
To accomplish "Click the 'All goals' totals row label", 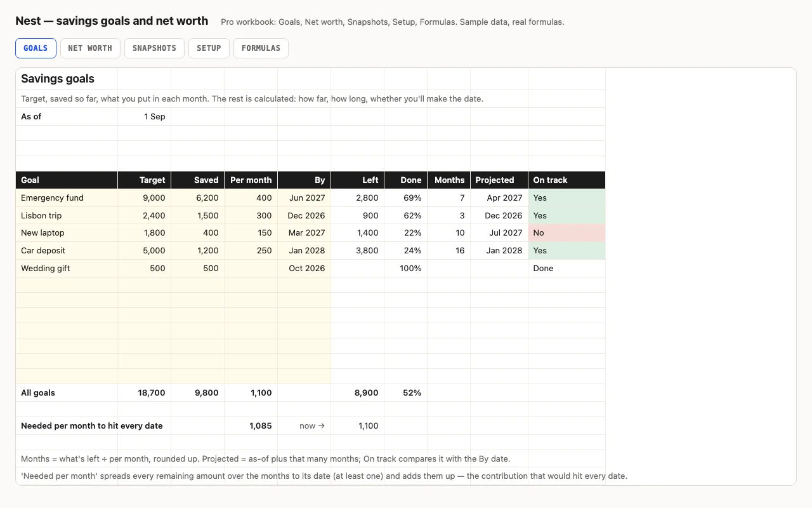I will pyautogui.click(x=67, y=393).
